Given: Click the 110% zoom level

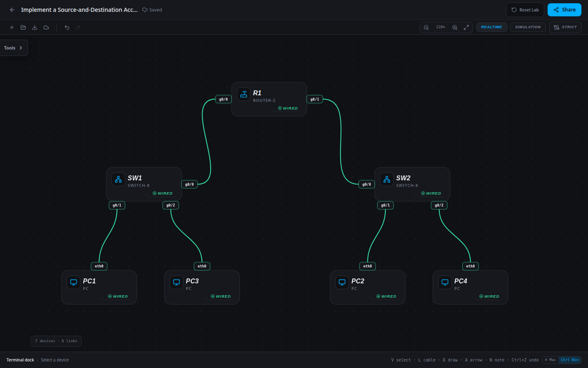Looking at the screenshot, I should (x=441, y=27).
